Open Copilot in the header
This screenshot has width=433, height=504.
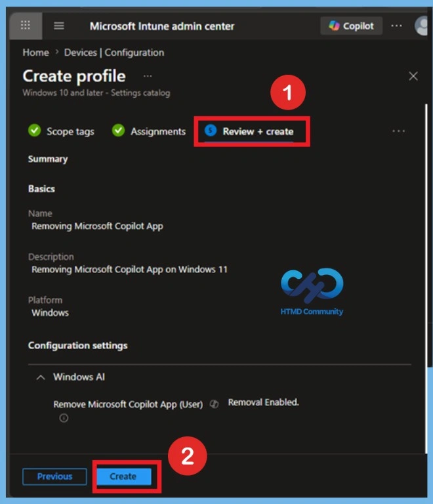(x=352, y=26)
